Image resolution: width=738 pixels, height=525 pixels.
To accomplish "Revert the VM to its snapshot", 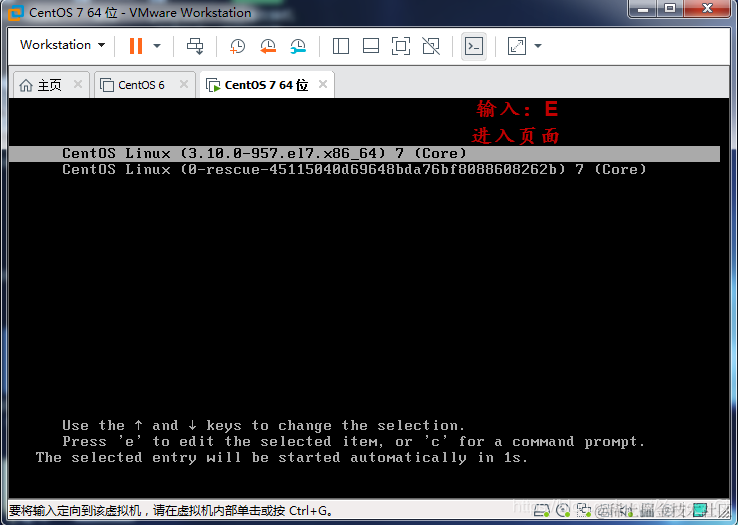I will point(268,46).
